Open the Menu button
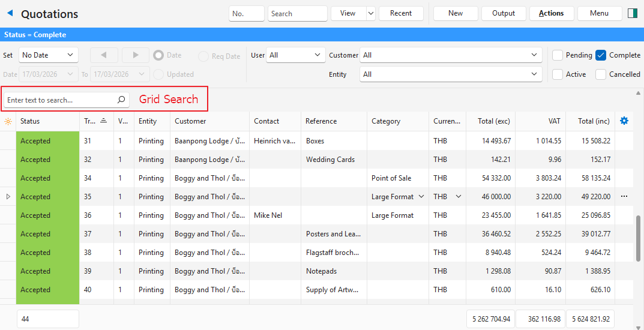This screenshot has width=644, height=330. [599, 13]
